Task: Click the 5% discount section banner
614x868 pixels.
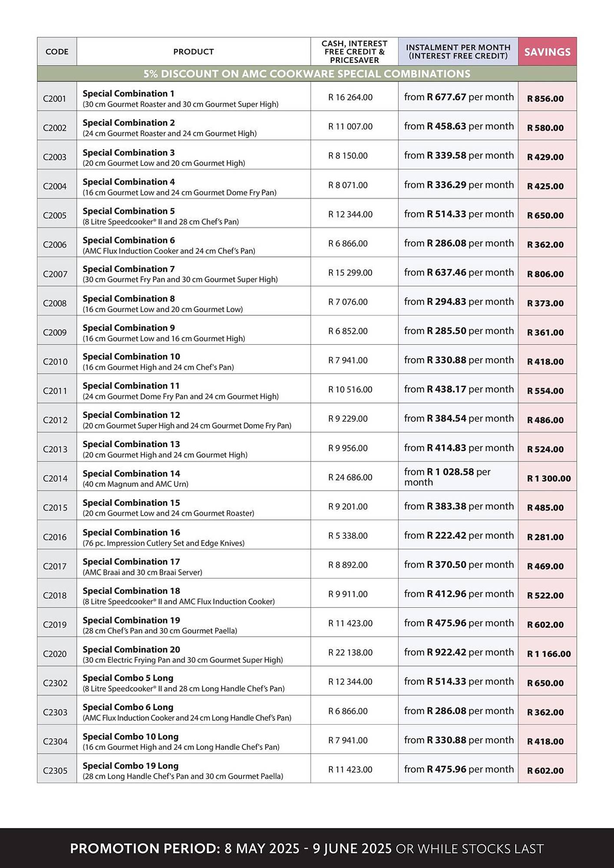Action: 307,74
